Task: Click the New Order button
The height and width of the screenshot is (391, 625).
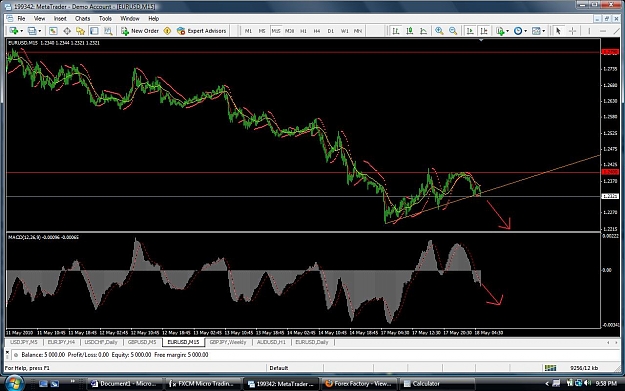Action: 140,31
